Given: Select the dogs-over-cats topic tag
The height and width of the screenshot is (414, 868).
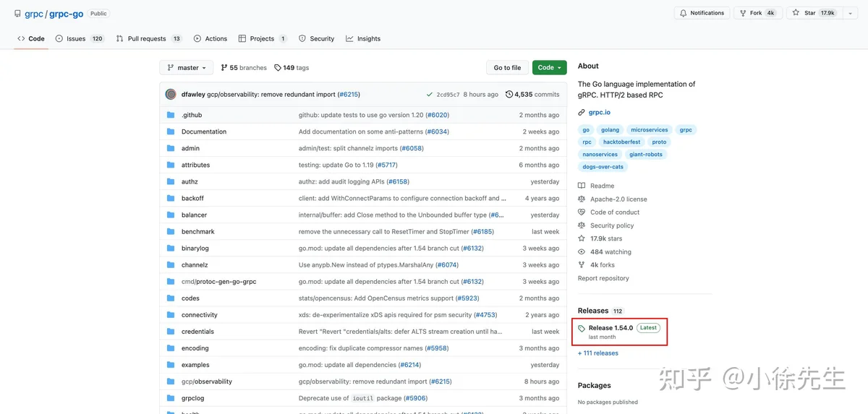Looking at the screenshot, I should 603,166.
